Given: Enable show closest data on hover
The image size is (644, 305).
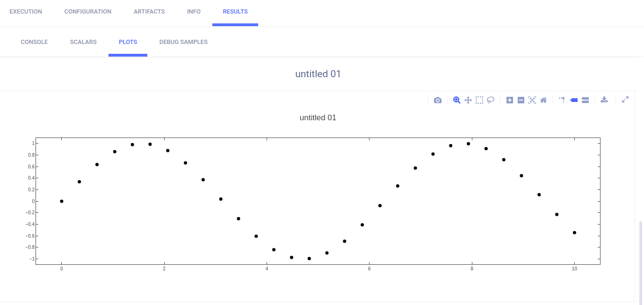Looking at the screenshot, I should tap(574, 100).
